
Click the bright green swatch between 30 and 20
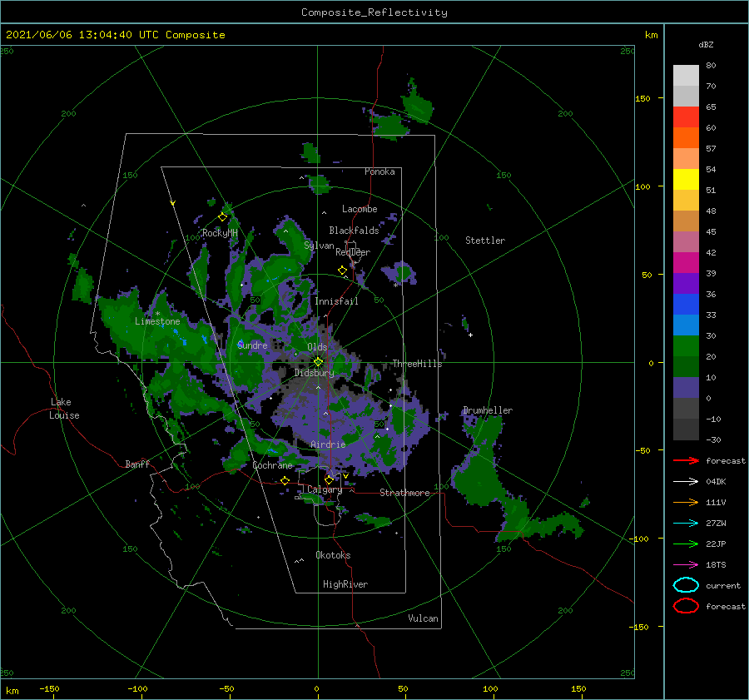tap(686, 346)
